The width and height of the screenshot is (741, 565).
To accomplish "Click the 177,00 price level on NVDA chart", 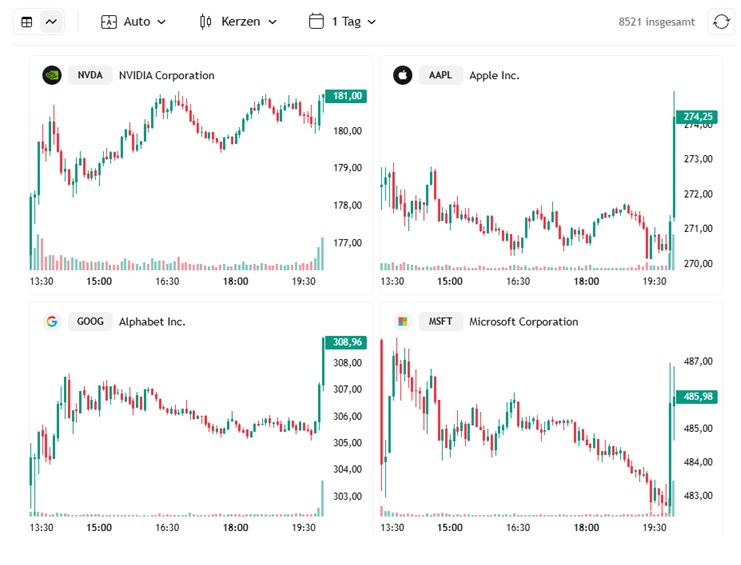I will [347, 243].
